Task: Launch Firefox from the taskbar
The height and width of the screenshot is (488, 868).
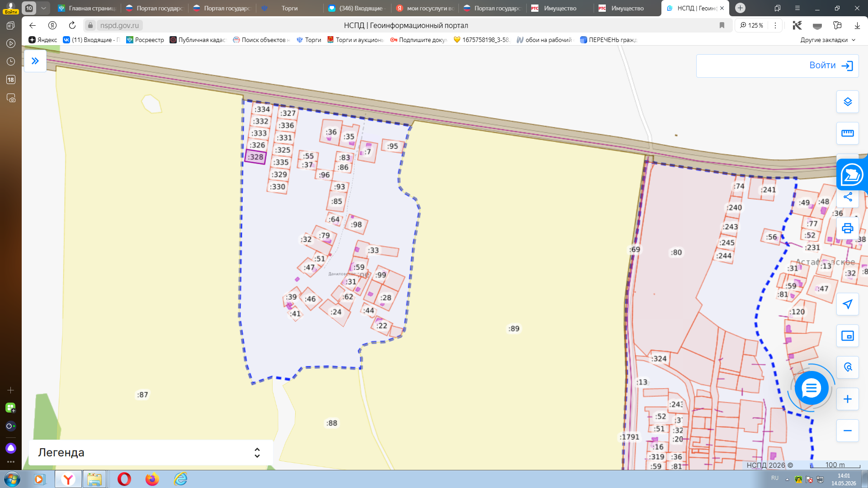Action: pyautogui.click(x=152, y=479)
